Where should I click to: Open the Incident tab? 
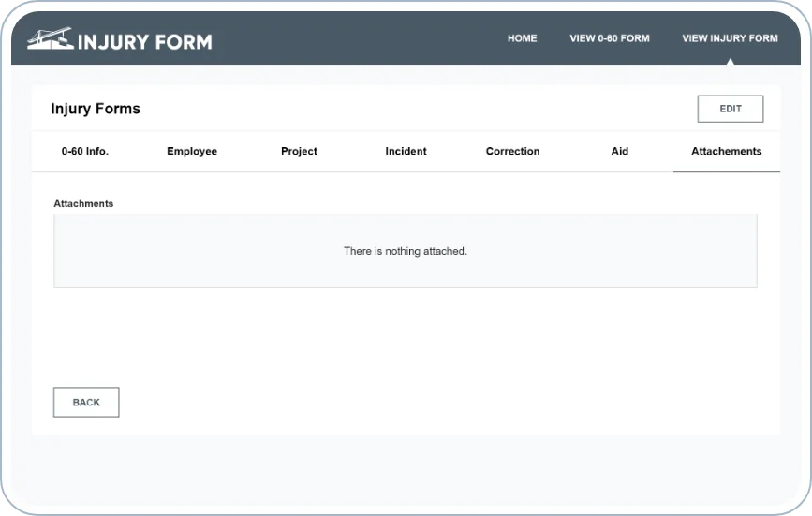(406, 151)
